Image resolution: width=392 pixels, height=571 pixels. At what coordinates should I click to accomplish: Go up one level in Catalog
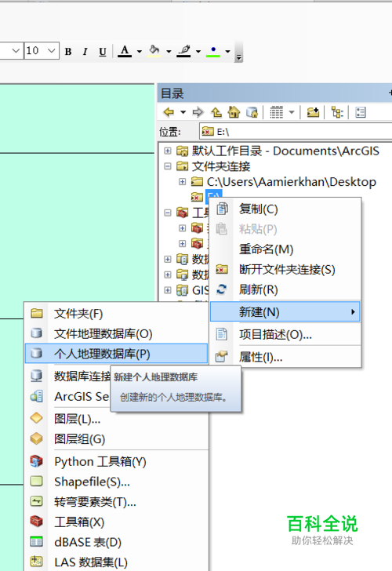(x=216, y=112)
